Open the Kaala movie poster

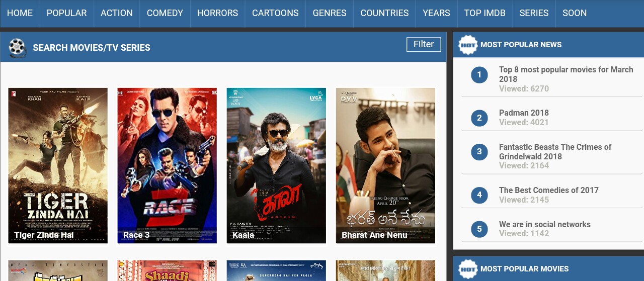click(x=276, y=166)
